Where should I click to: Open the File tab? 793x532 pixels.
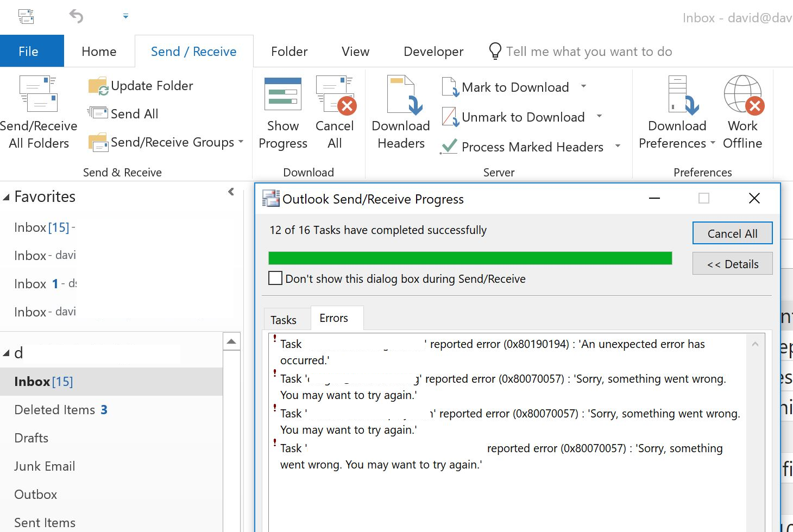(32, 51)
